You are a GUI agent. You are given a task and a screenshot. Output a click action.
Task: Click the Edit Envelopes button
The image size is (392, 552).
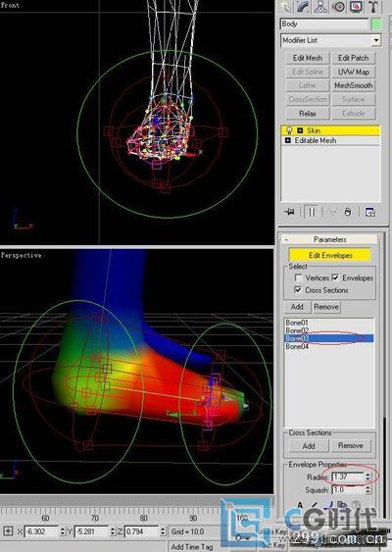point(330,255)
